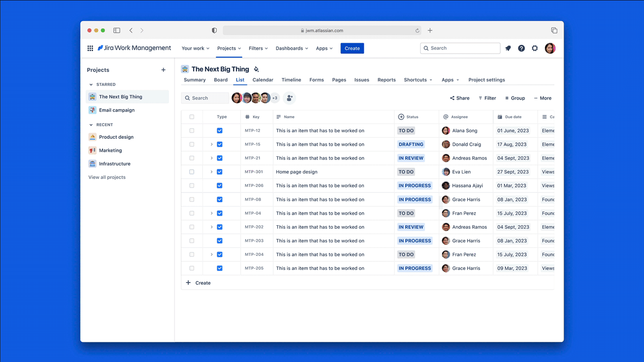The image size is (644, 362).
Task: Switch to the Board tab
Action: 220,80
